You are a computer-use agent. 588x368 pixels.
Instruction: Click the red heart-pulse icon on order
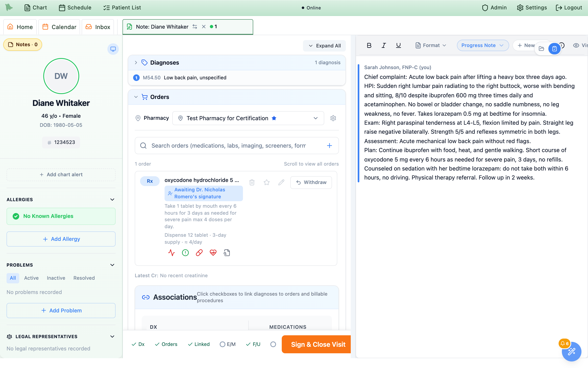[213, 253]
